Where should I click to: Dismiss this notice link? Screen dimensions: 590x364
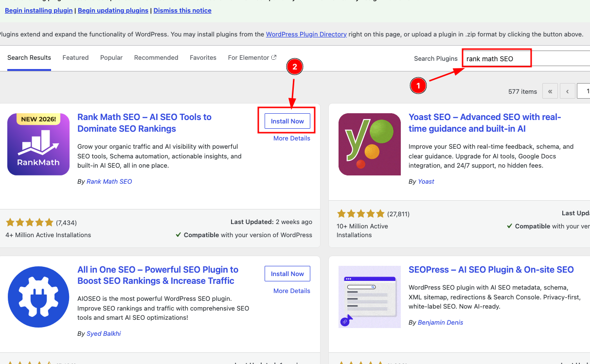pyautogui.click(x=182, y=10)
